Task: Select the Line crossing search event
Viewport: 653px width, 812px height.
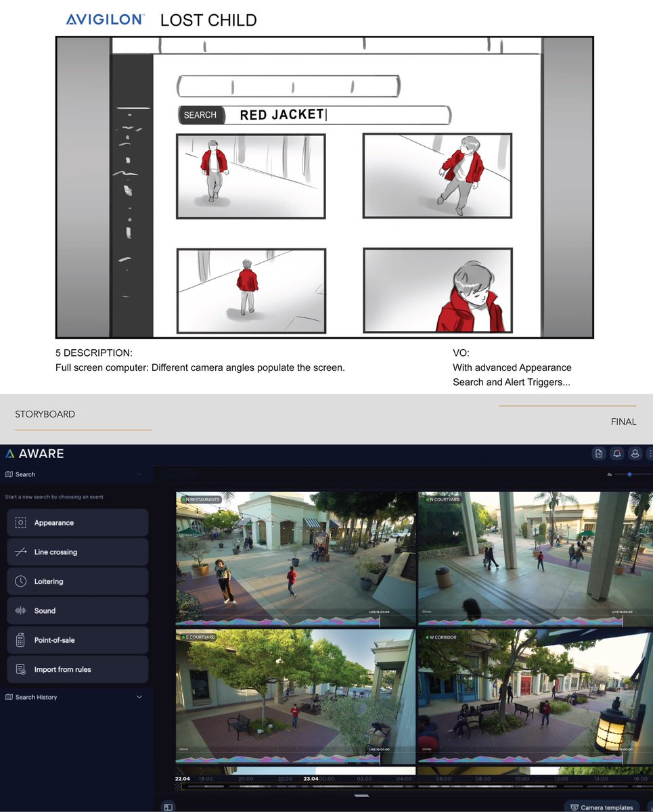Action: click(77, 552)
